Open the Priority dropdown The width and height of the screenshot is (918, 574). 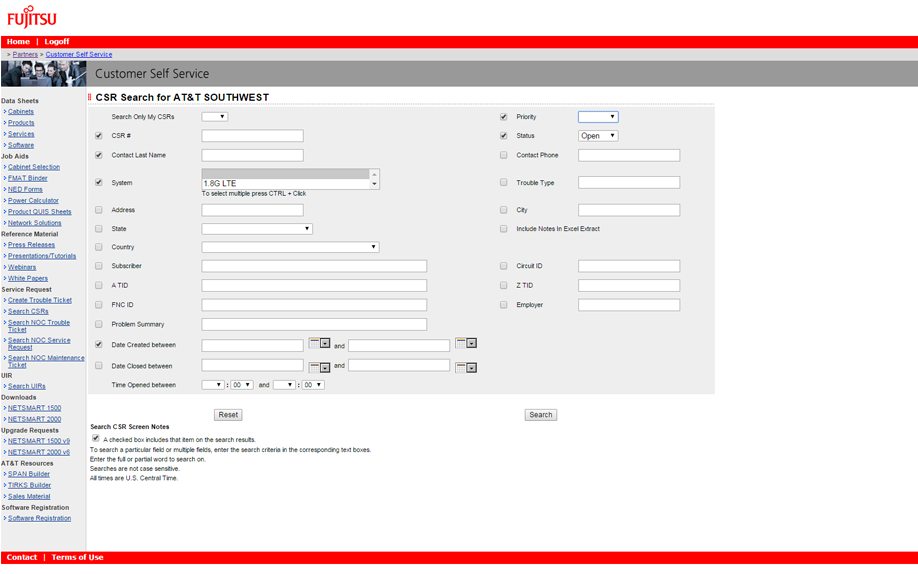(x=598, y=117)
